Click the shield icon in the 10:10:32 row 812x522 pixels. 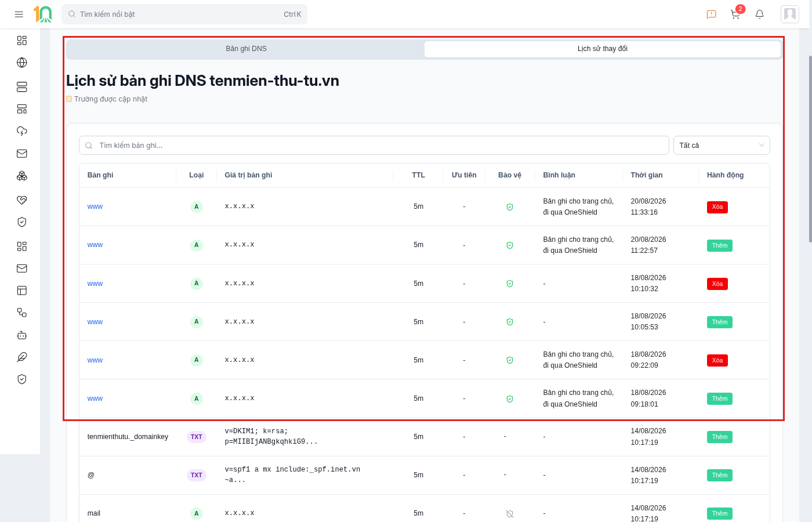point(510,284)
